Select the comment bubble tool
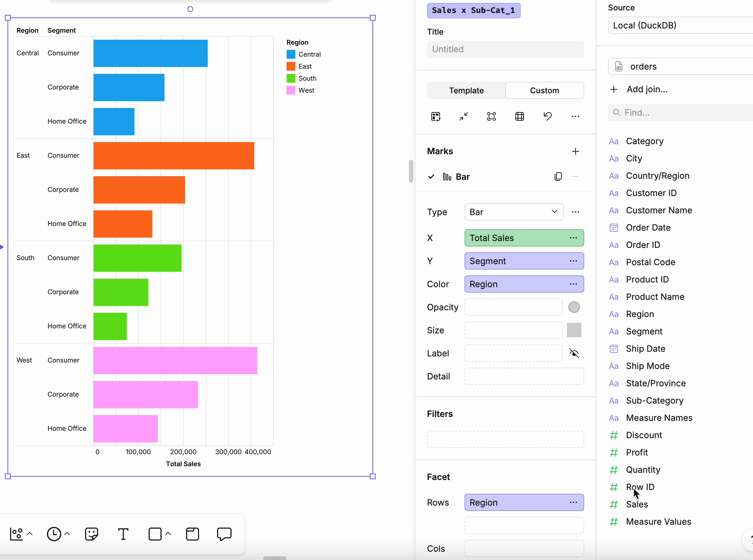 224,534
